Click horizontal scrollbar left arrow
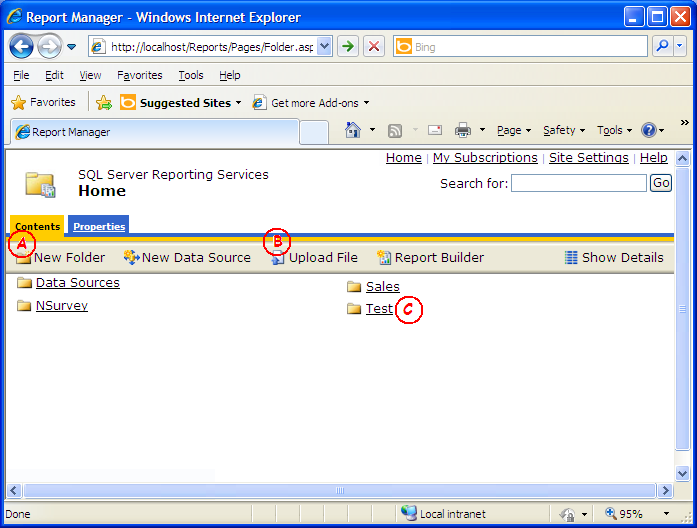The image size is (697, 528). [x=14, y=490]
